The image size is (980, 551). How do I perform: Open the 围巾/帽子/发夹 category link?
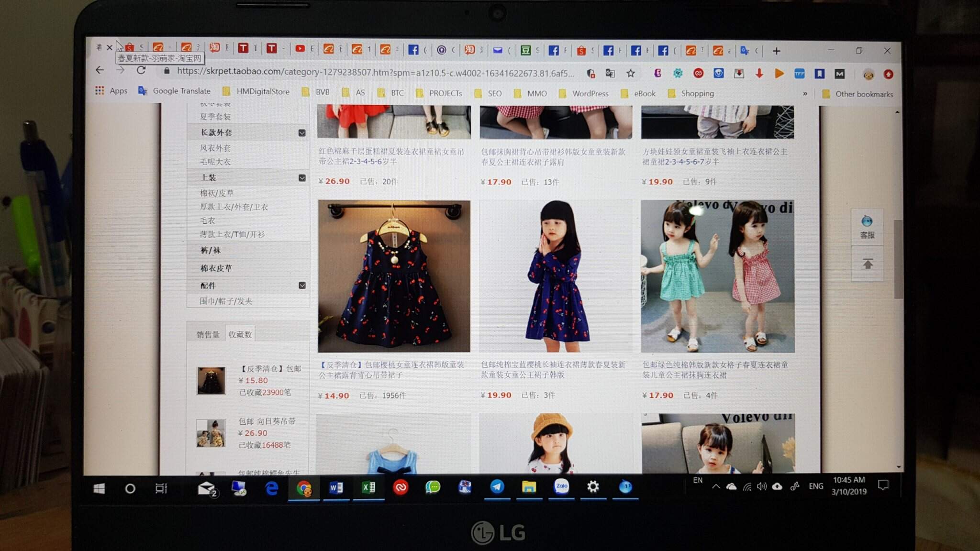tap(225, 301)
